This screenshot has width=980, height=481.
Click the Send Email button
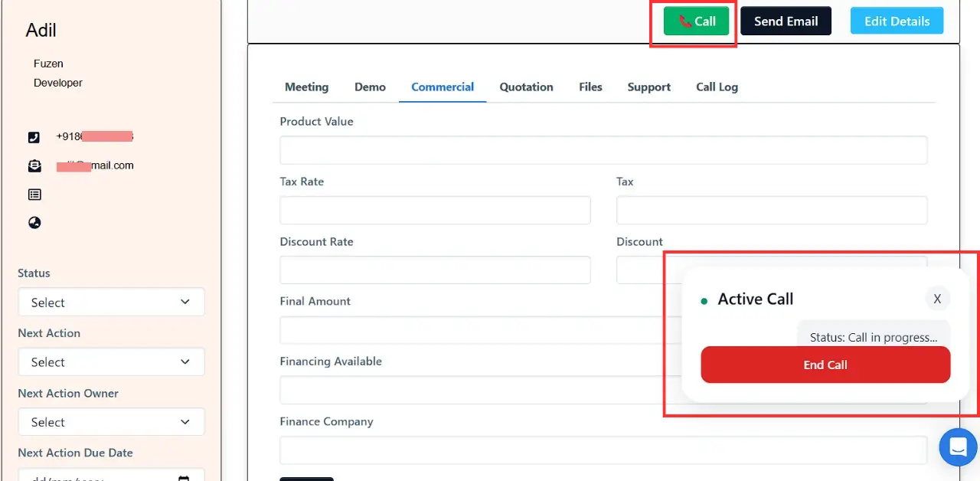tap(786, 21)
